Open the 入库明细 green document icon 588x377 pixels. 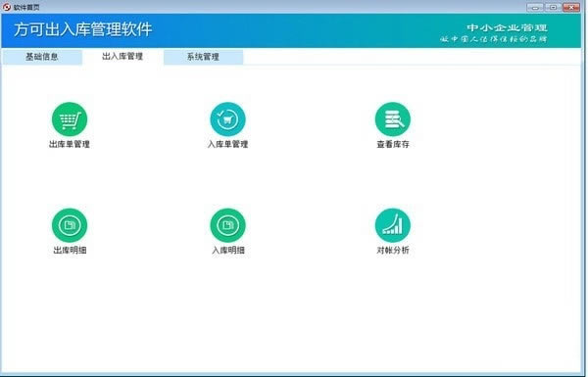click(227, 225)
